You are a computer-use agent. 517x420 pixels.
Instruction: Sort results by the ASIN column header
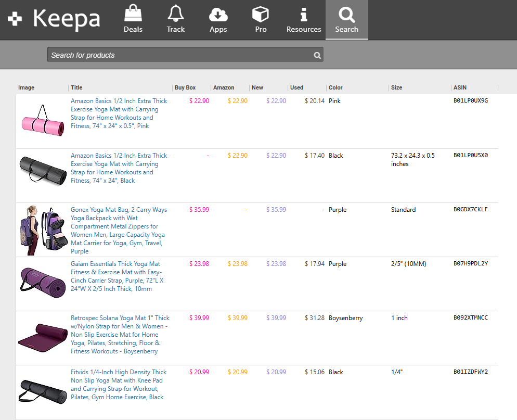pos(460,87)
